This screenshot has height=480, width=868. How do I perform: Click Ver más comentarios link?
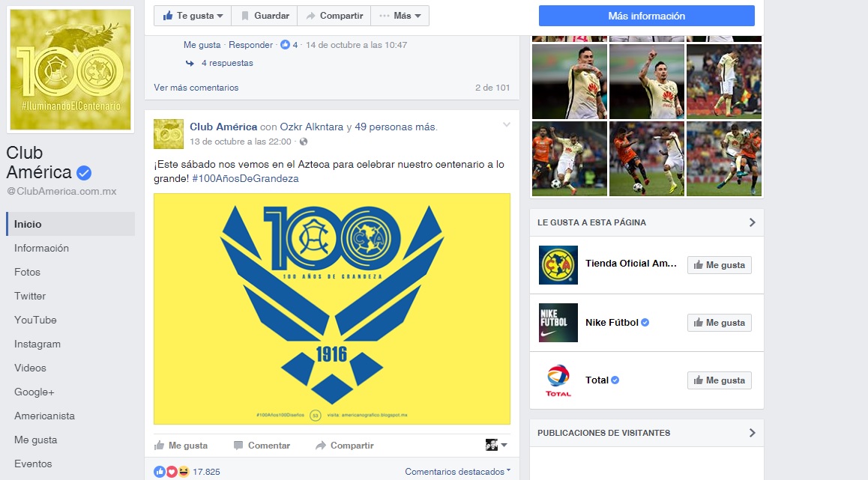coord(196,88)
